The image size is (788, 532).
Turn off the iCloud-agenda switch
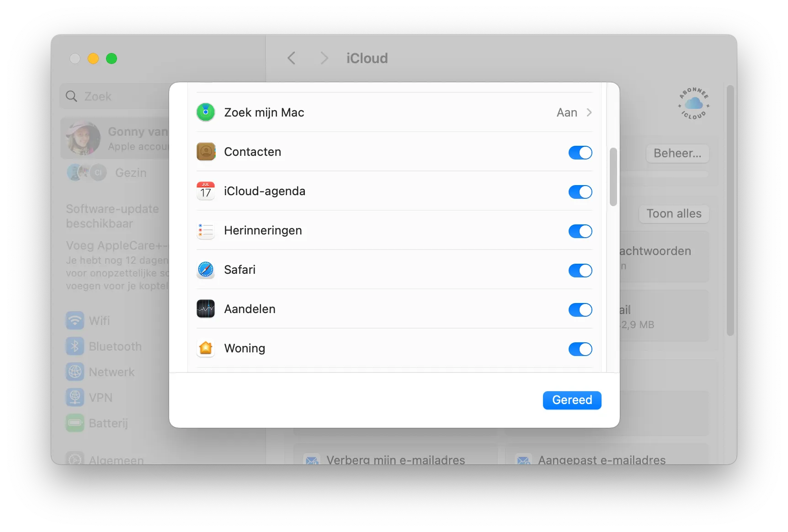point(580,192)
